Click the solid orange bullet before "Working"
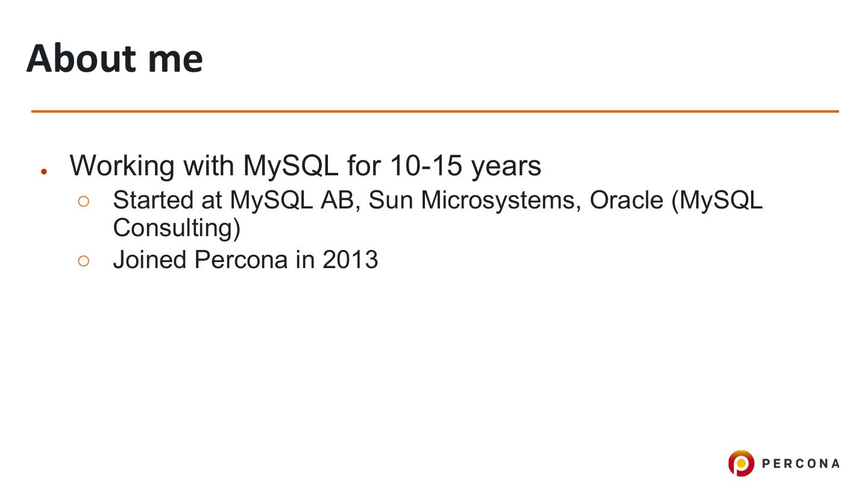This screenshot has width=868, height=488. [x=44, y=172]
